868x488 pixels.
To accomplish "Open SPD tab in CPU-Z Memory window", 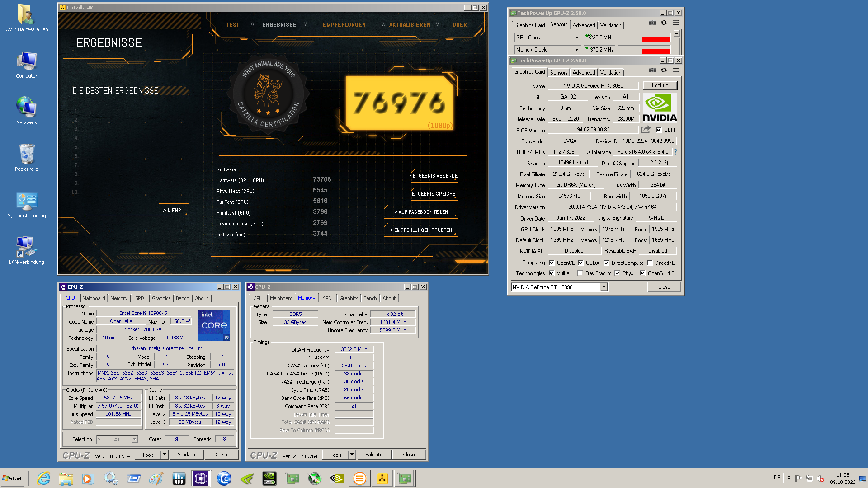I will click(x=327, y=298).
